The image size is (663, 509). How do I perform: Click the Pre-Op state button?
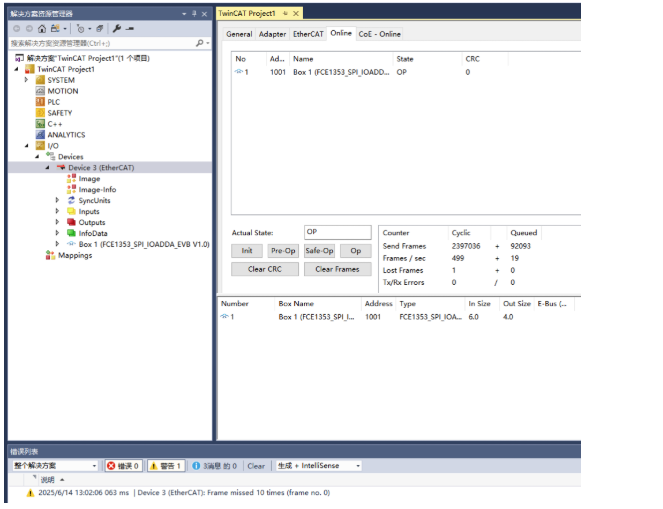click(283, 251)
